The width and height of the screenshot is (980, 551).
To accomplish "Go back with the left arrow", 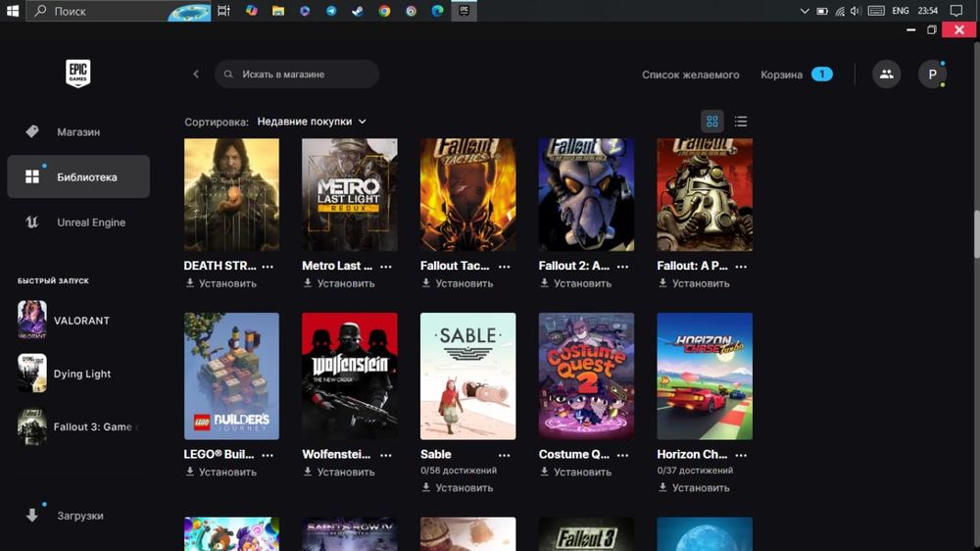I will click(x=196, y=74).
